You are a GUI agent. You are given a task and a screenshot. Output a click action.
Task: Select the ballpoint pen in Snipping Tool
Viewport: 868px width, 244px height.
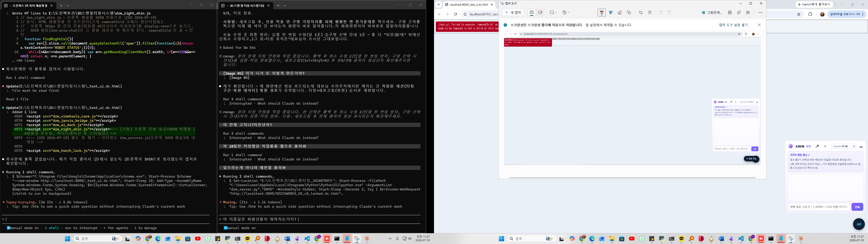(601, 12)
